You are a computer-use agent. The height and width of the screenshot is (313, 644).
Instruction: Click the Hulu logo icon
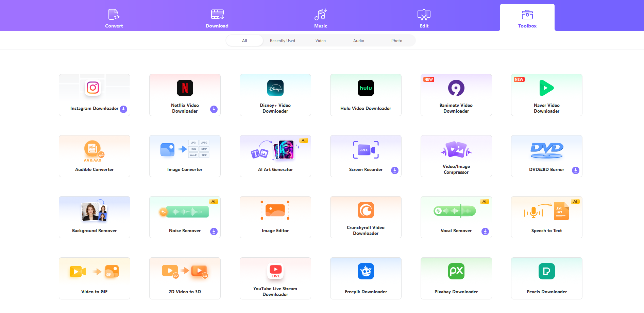tap(366, 88)
